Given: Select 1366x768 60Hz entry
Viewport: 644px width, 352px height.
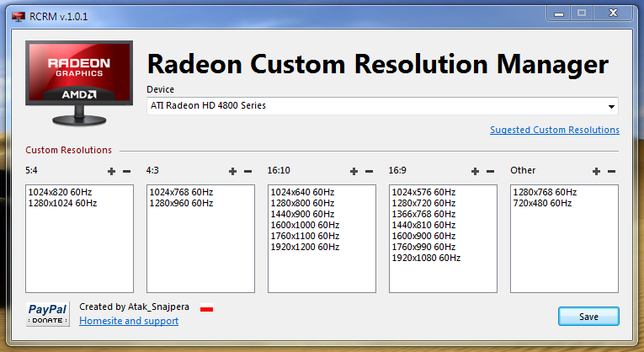Looking at the screenshot, I should click(423, 214).
